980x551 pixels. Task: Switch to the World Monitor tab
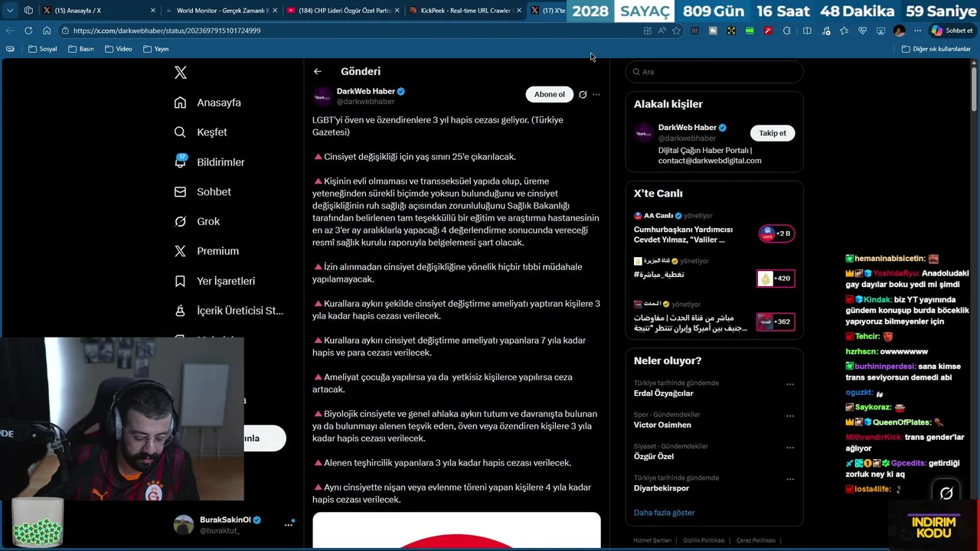pyautogui.click(x=220, y=11)
